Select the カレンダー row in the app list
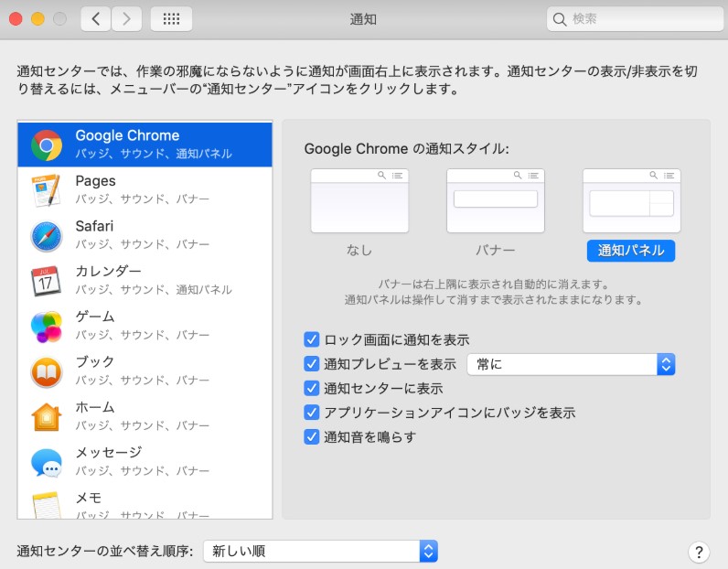 (145, 280)
